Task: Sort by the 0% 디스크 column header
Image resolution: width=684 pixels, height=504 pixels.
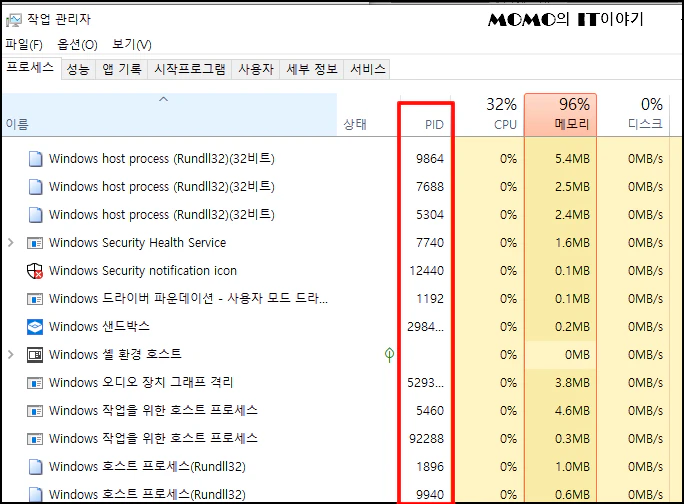Action: coord(633,115)
